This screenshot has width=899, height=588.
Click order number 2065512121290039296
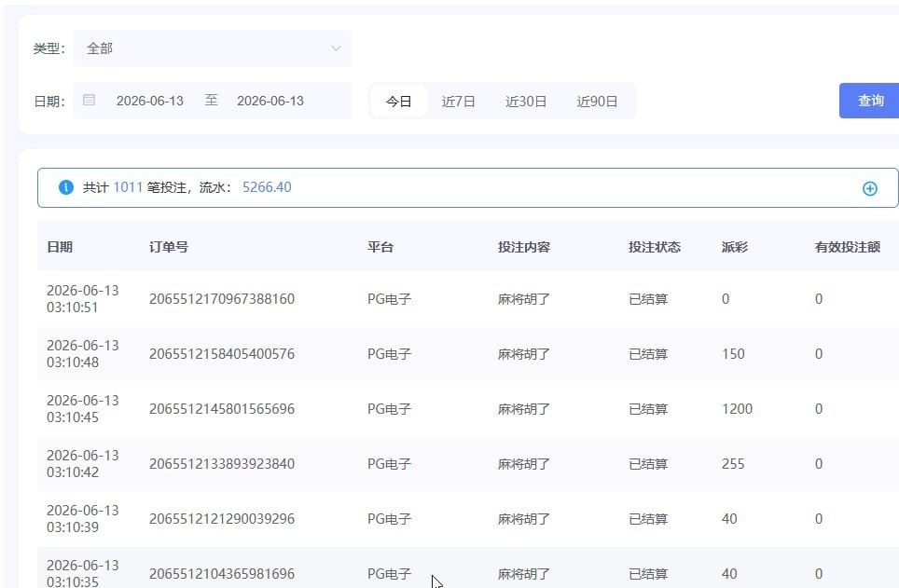(x=222, y=519)
